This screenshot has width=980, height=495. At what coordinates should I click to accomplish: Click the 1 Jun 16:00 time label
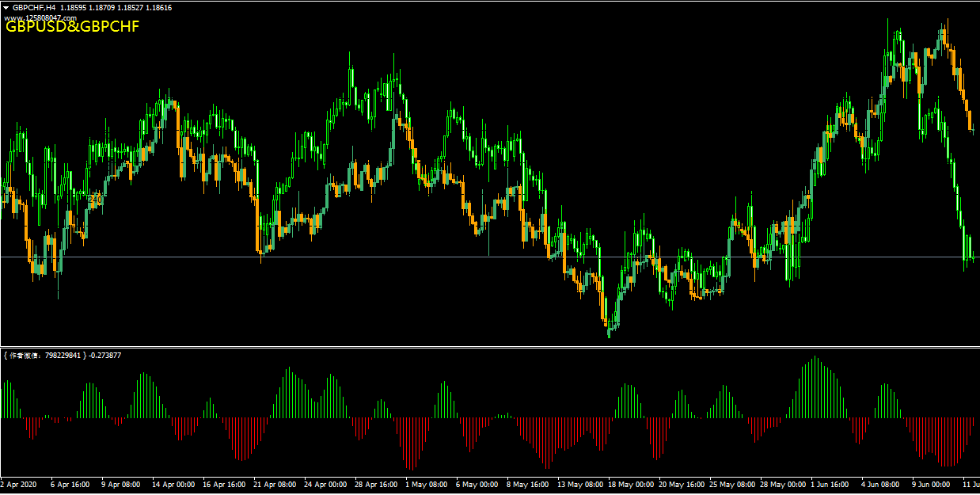pos(829,484)
